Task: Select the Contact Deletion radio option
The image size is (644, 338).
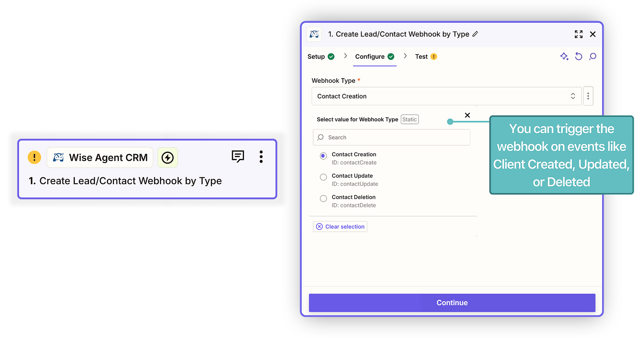Action: coord(323,199)
